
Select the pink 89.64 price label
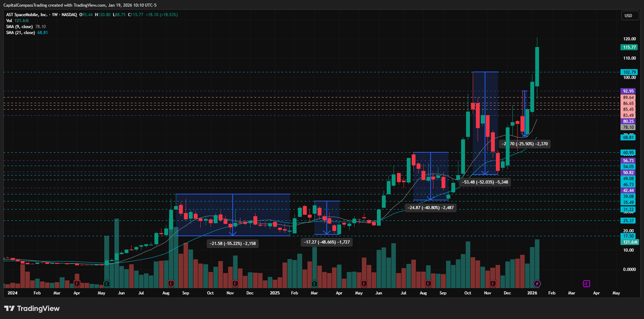628,97
